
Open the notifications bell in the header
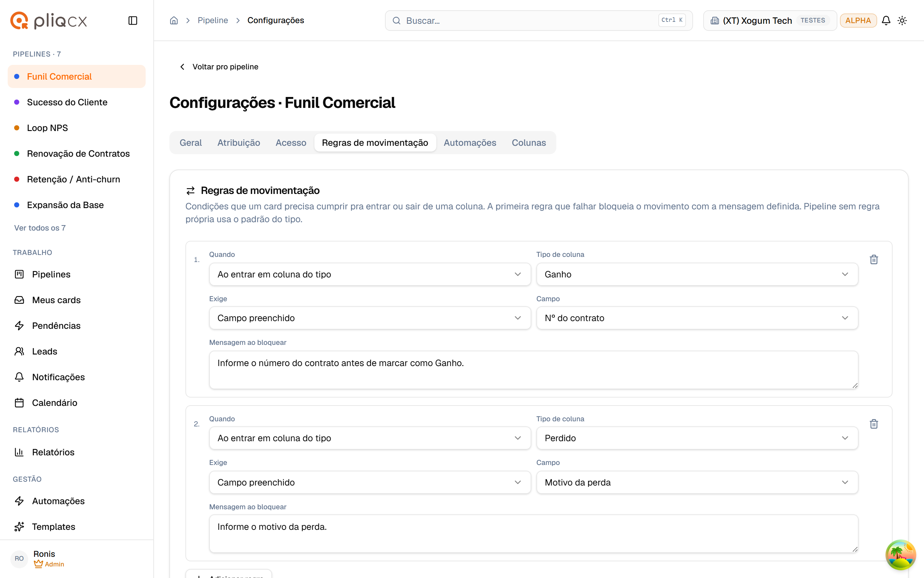pos(886,20)
